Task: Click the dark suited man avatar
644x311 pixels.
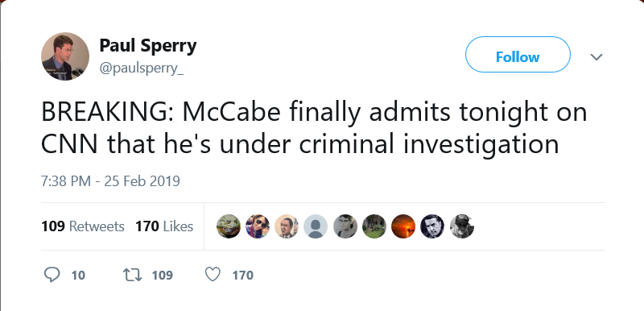Action: (432, 226)
